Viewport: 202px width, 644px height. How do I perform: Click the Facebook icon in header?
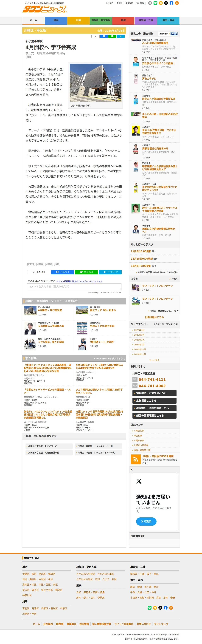click(x=171, y=3)
